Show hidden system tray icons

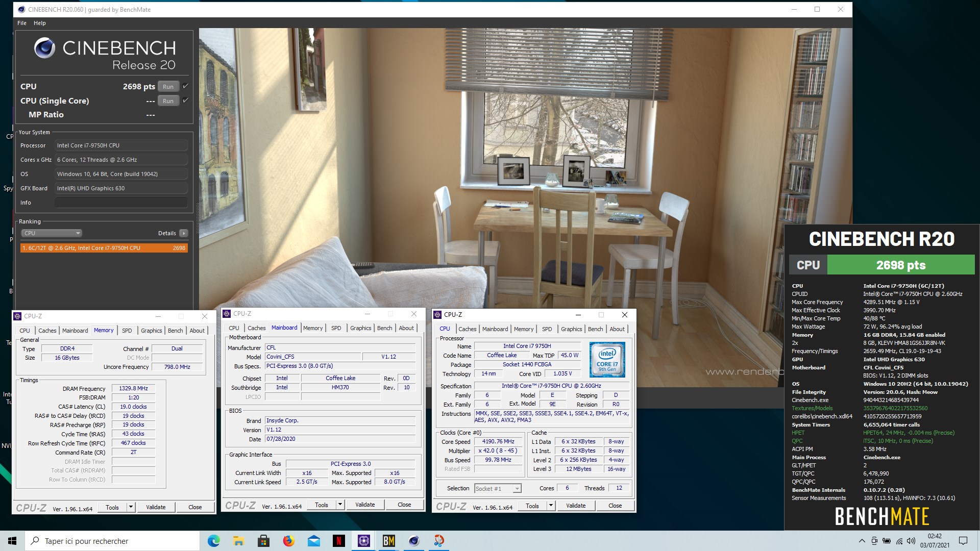tap(862, 541)
